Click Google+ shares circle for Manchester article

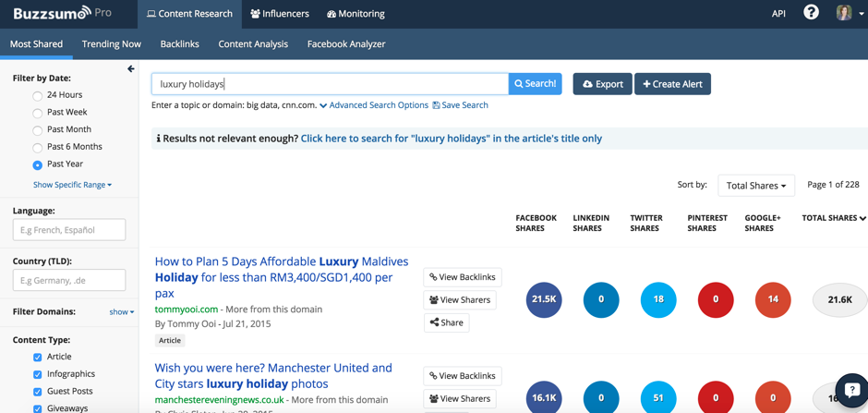tap(773, 397)
